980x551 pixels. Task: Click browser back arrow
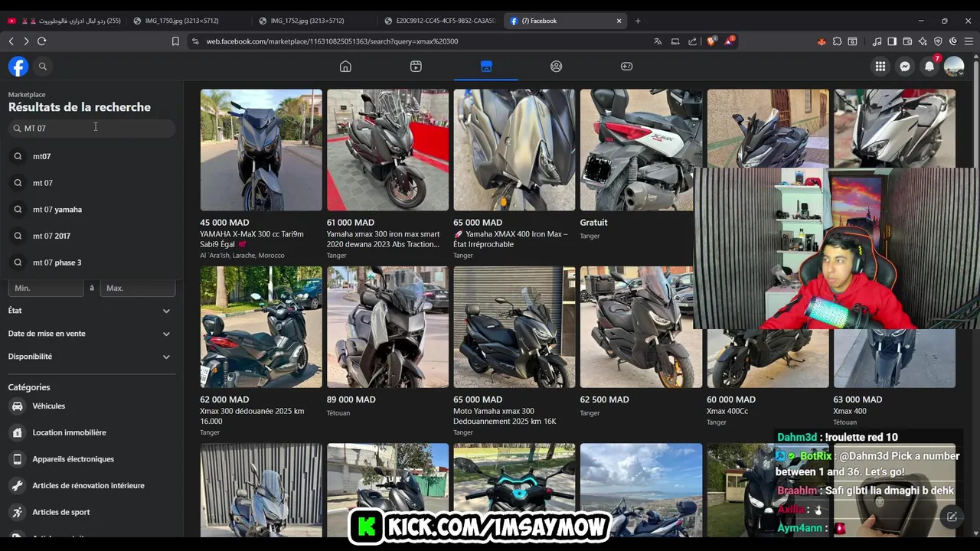click(x=11, y=41)
